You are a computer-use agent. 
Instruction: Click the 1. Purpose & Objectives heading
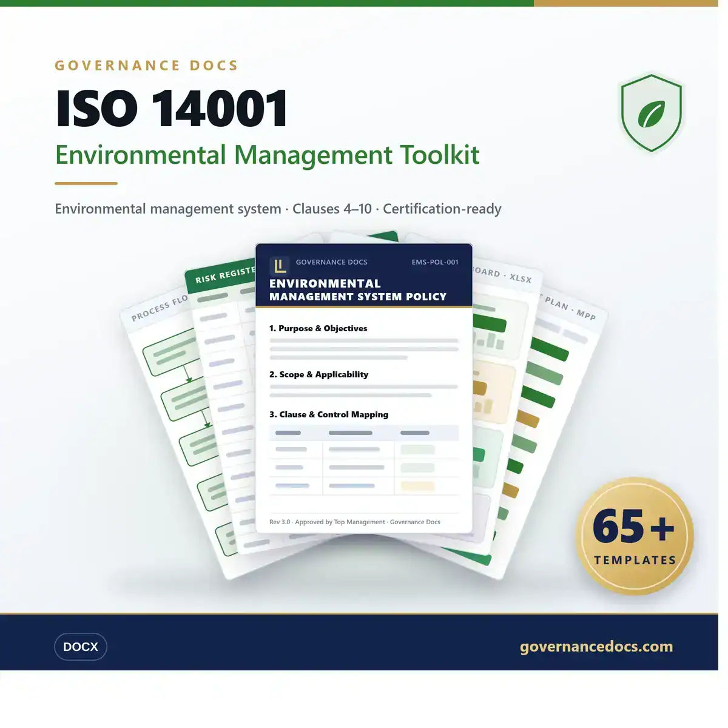point(318,328)
